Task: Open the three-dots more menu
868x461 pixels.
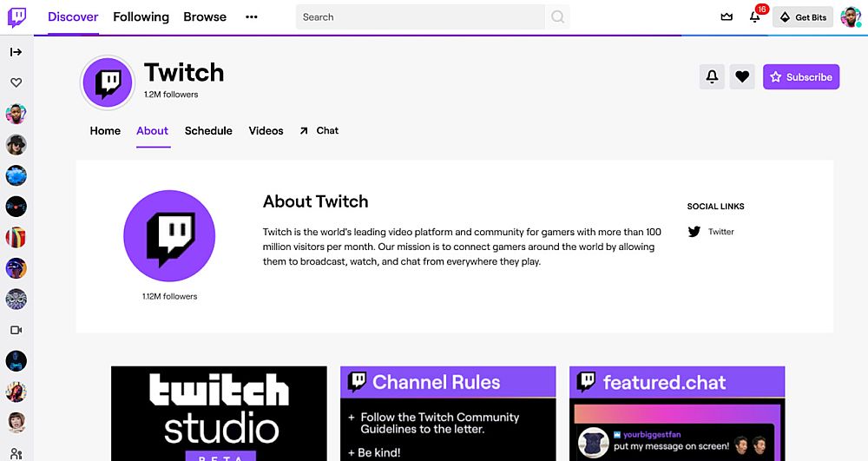Action: point(252,17)
